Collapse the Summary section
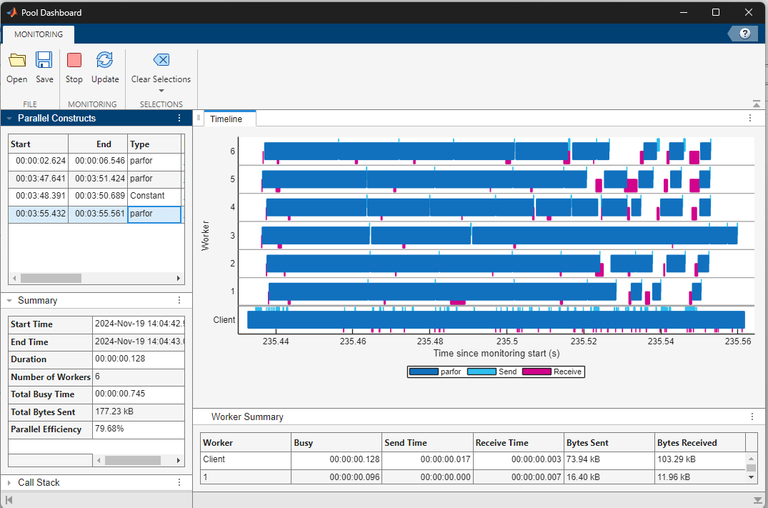 pyautogui.click(x=10, y=300)
